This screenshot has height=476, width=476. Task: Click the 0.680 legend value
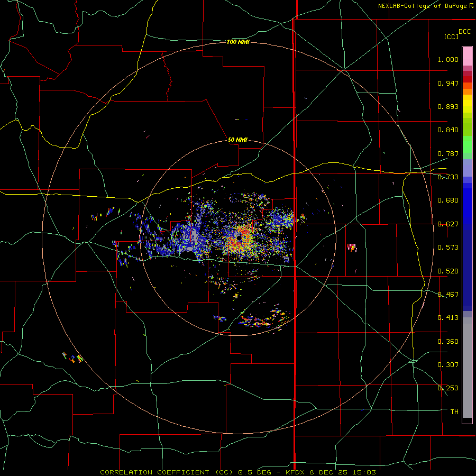448,200
